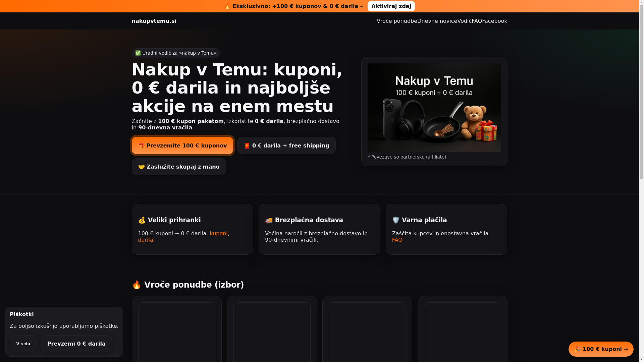The height and width of the screenshot is (362, 644).
Task: Open 'Dnevne novice' nav item
Action: (437, 21)
